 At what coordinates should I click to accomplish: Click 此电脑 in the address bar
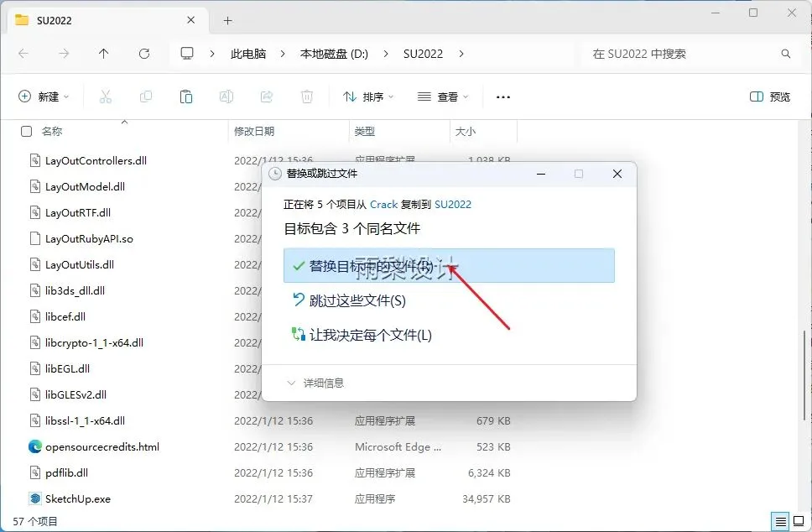point(248,54)
